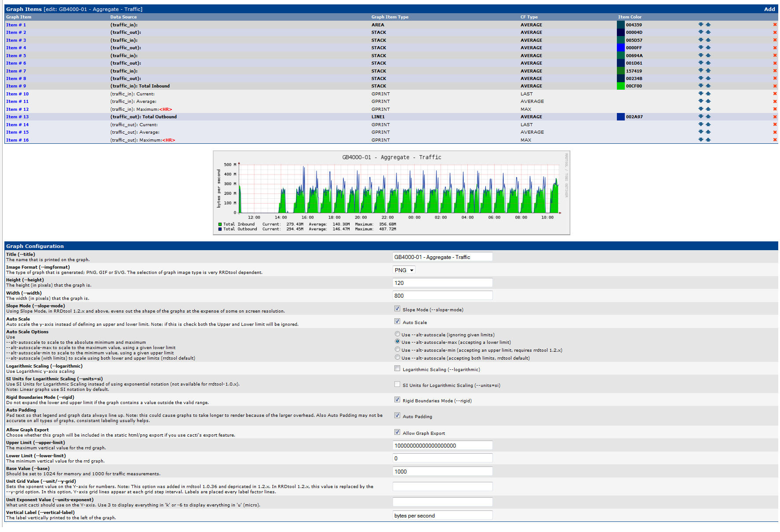Image resolution: width=780 pixels, height=532 pixels.
Task: Open Item # 1 for editing
Action: 16,25
